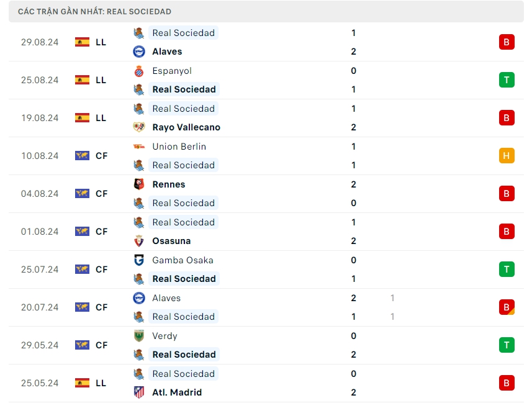
Task: Click red B badge for Atl. Madrid match
Action: pos(506,383)
